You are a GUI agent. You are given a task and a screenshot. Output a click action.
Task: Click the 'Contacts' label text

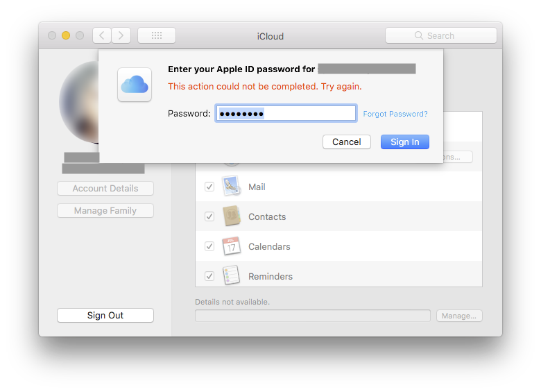(x=267, y=216)
